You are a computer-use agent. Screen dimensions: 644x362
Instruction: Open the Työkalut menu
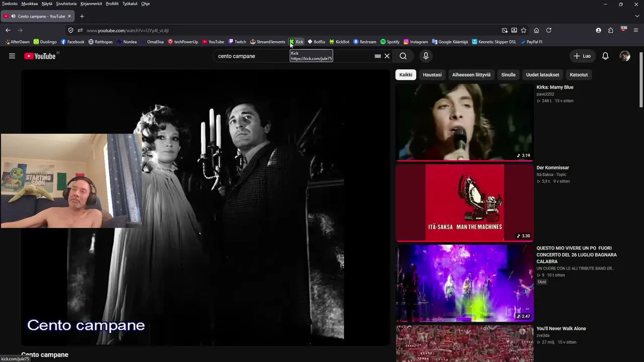[x=130, y=4]
